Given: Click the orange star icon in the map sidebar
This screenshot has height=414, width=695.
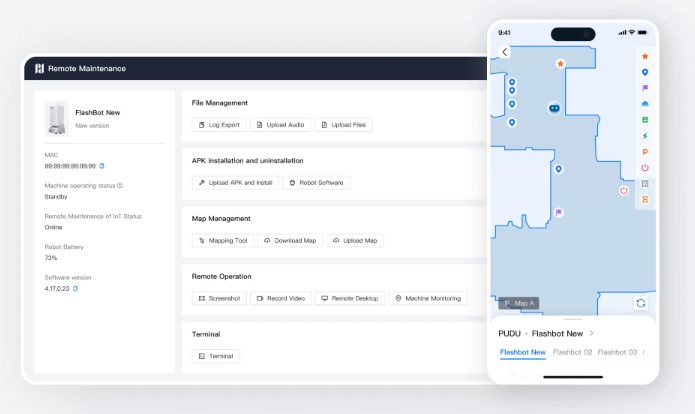Looking at the screenshot, I should click(645, 56).
